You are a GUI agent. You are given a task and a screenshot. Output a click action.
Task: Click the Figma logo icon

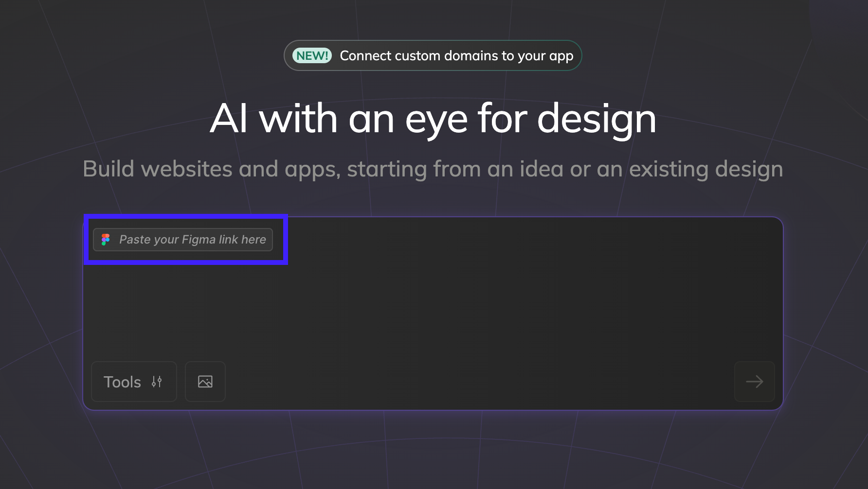click(x=106, y=240)
